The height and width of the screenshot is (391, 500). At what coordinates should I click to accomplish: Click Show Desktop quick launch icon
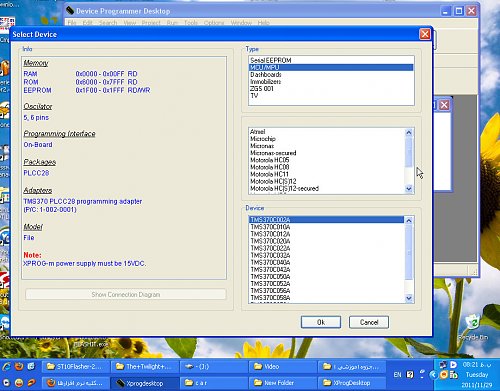click(x=31, y=366)
